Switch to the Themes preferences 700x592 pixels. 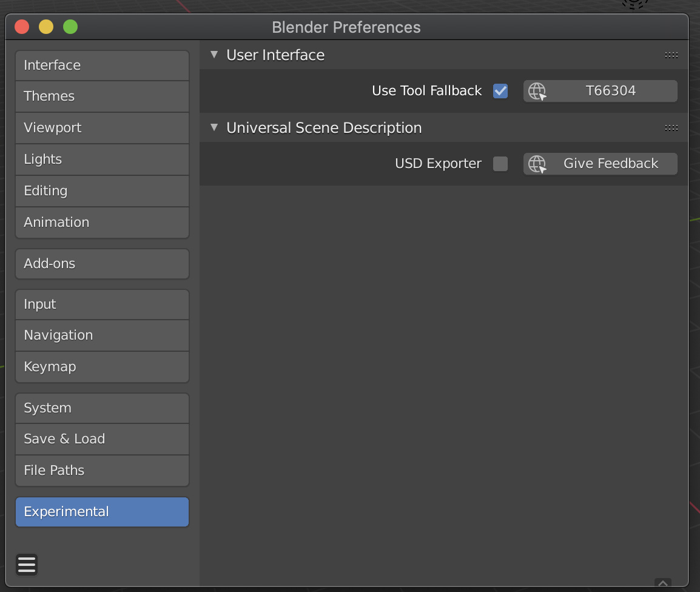[102, 96]
